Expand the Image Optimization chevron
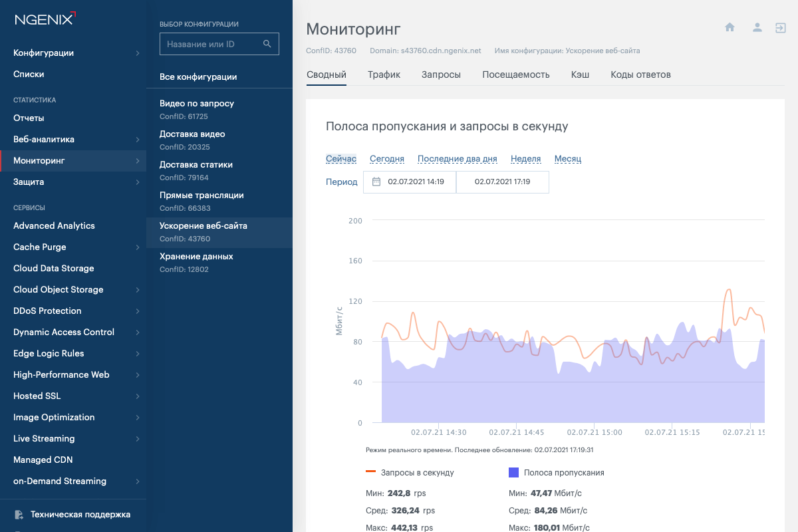The height and width of the screenshot is (532, 798). pyautogui.click(x=138, y=418)
